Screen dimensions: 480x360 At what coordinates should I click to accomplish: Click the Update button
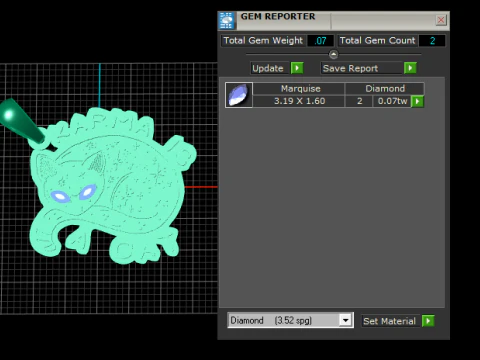coord(270,68)
